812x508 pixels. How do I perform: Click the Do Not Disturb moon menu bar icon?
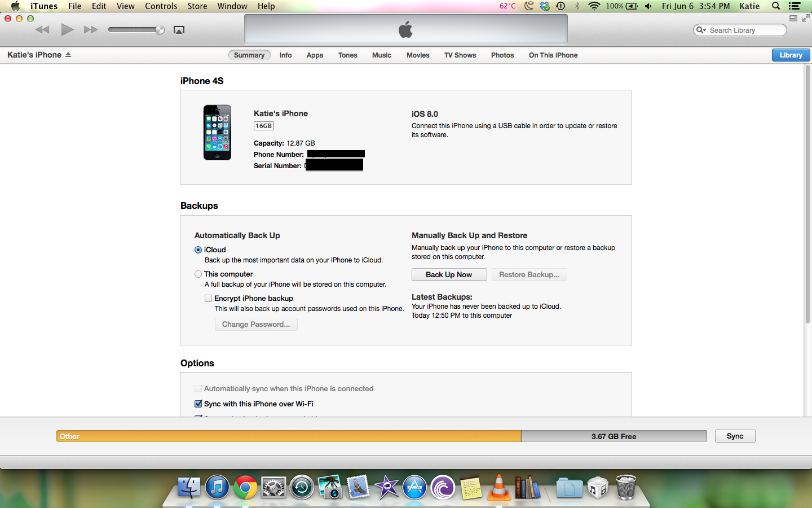click(x=529, y=6)
